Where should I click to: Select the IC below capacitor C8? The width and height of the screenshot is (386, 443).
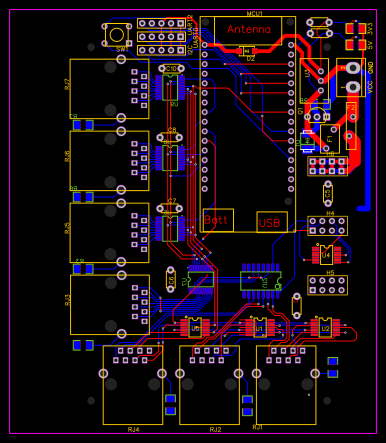click(170, 158)
